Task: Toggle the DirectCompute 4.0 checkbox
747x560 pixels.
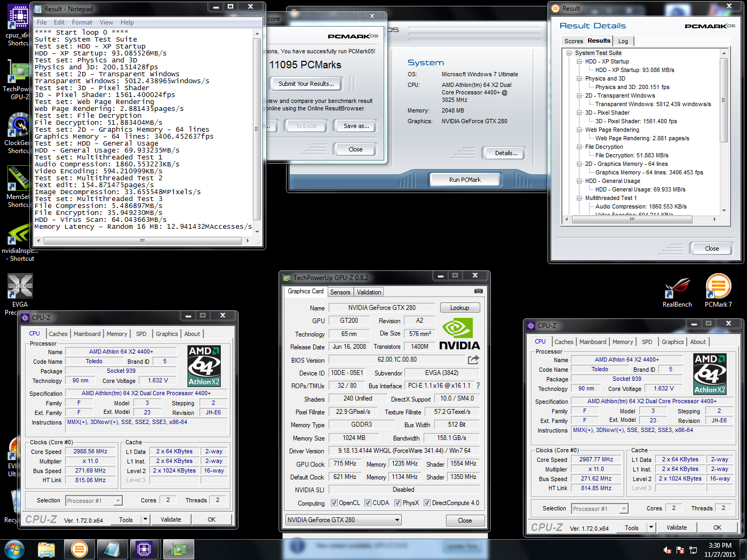Action: pos(427,503)
